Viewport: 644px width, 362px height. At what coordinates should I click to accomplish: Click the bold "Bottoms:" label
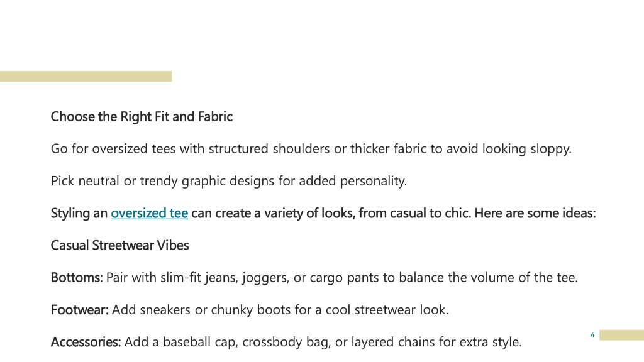click(77, 278)
